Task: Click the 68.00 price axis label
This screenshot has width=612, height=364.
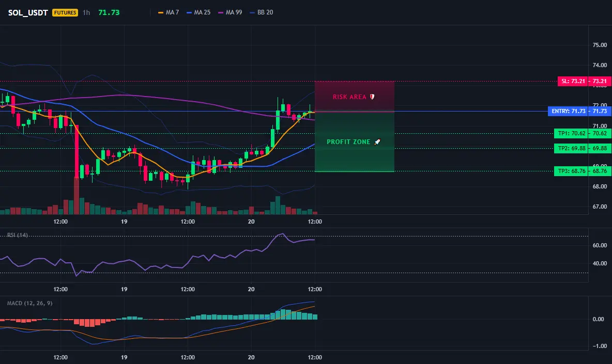Action: [x=600, y=186]
